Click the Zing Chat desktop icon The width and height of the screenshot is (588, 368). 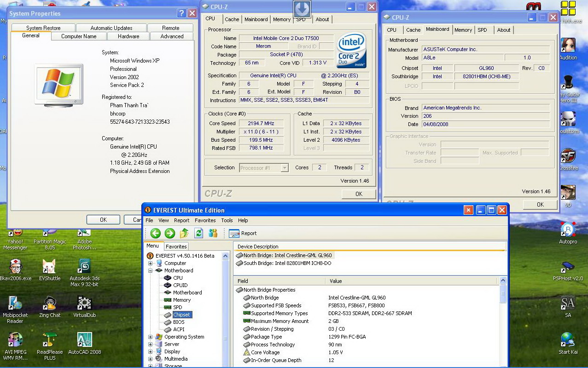tap(50, 307)
